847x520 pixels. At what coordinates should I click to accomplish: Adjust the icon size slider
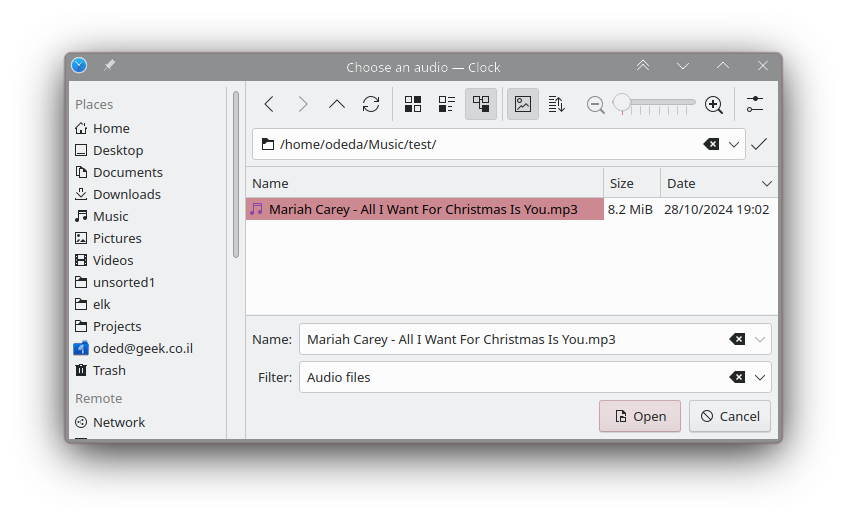tap(654, 104)
